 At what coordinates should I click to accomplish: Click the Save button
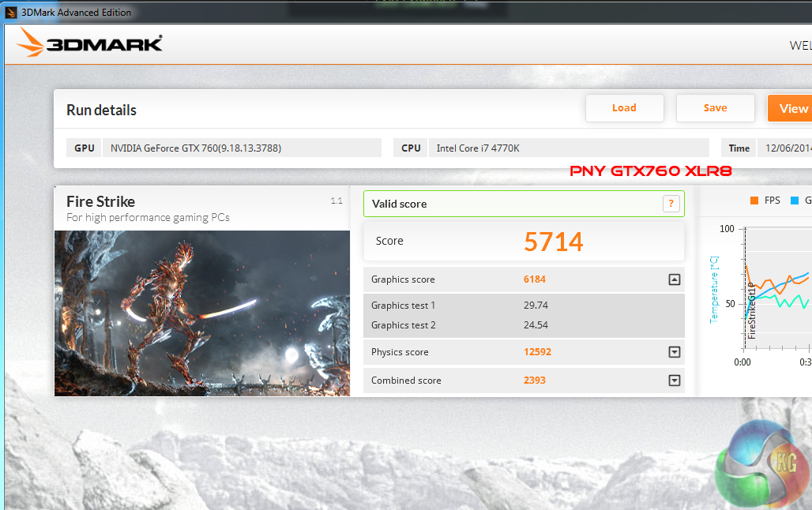tap(715, 107)
